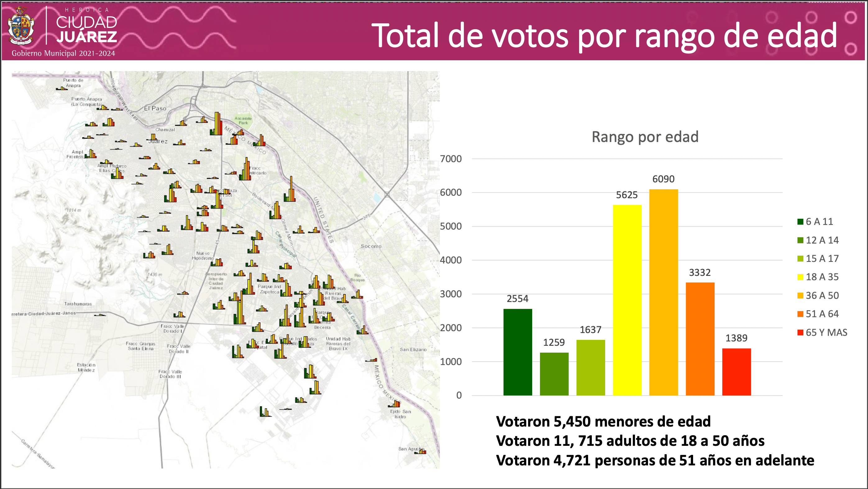Click the orange 3332 votes bar
The width and height of the screenshot is (868, 489).
700,339
